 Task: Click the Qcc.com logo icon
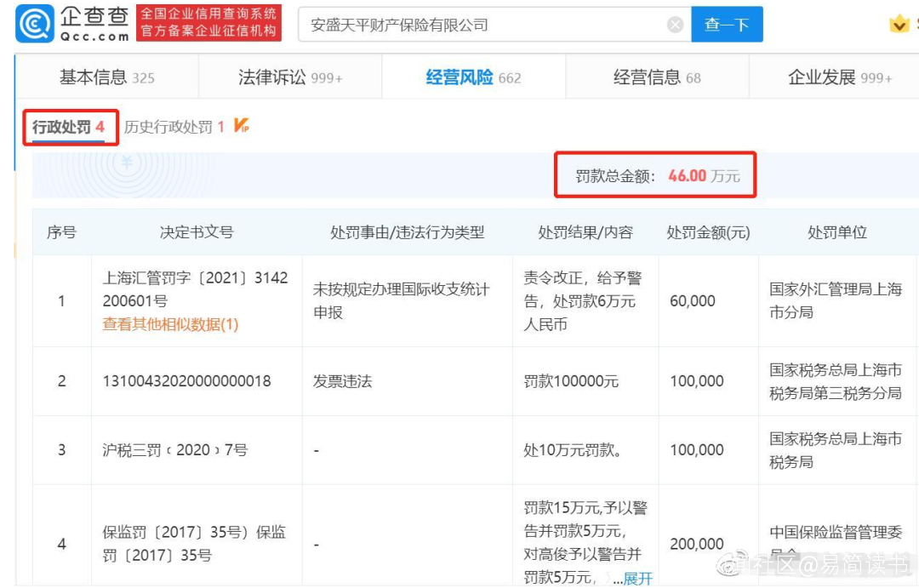[x=35, y=24]
